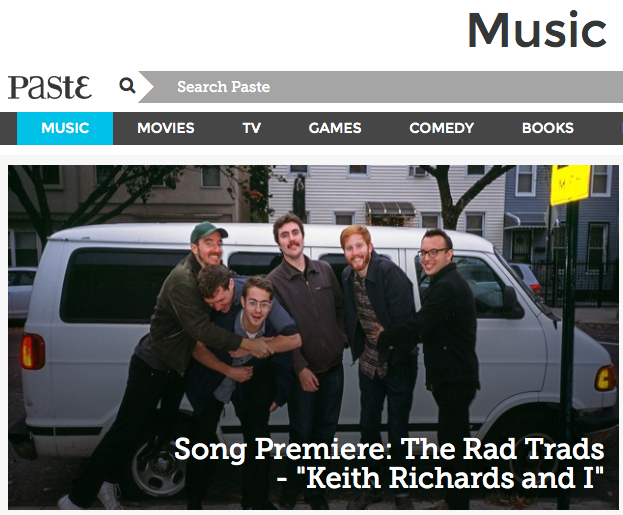Click the arrow-shaped left edge of the search bar
Viewport: 623px width, 515px height.
tap(146, 87)
